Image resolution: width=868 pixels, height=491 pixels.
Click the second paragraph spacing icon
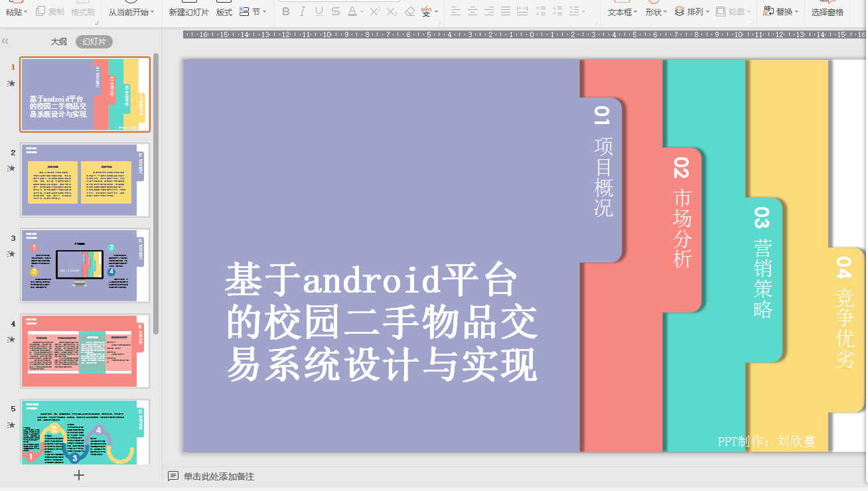point(557,11)
